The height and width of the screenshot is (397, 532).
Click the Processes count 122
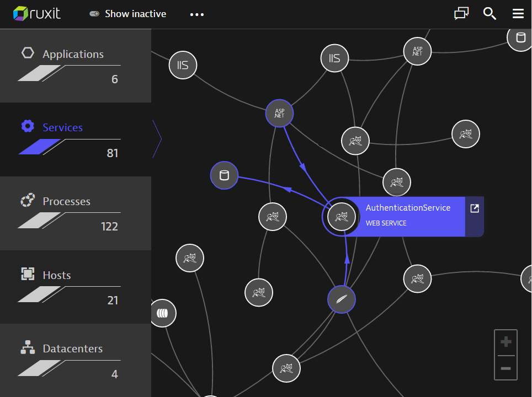[109, 227]
